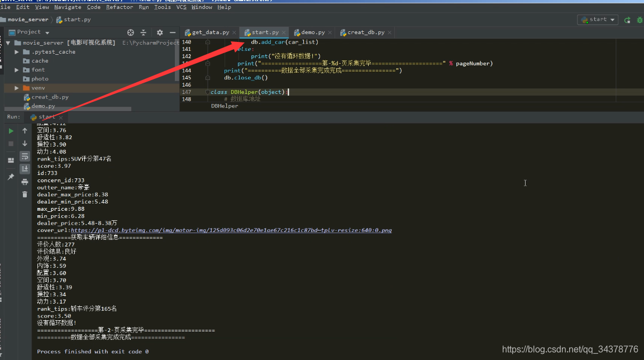Screen dimensions: 644x360
Task: Close the start Run tab
Action: coord(61,117)
